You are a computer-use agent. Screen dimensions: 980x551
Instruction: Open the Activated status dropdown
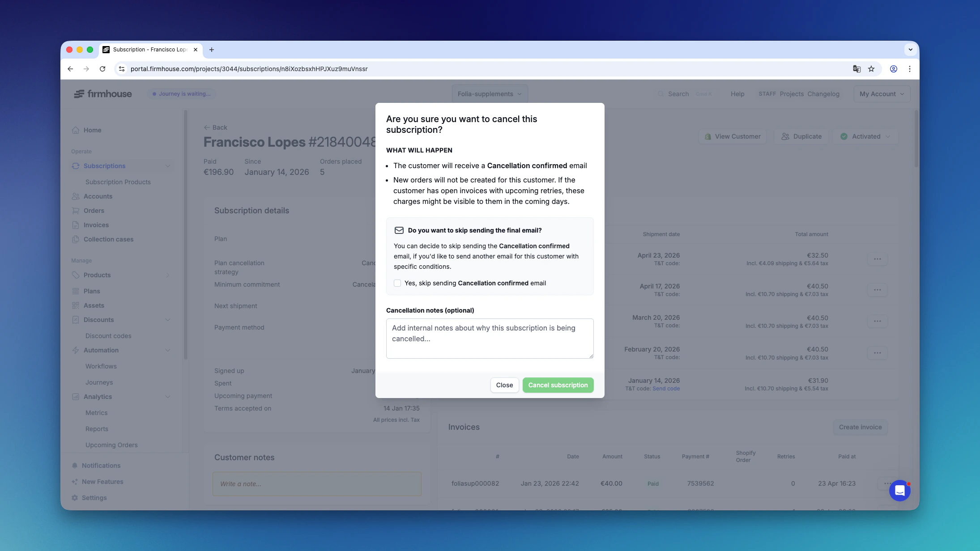[865, 136]
